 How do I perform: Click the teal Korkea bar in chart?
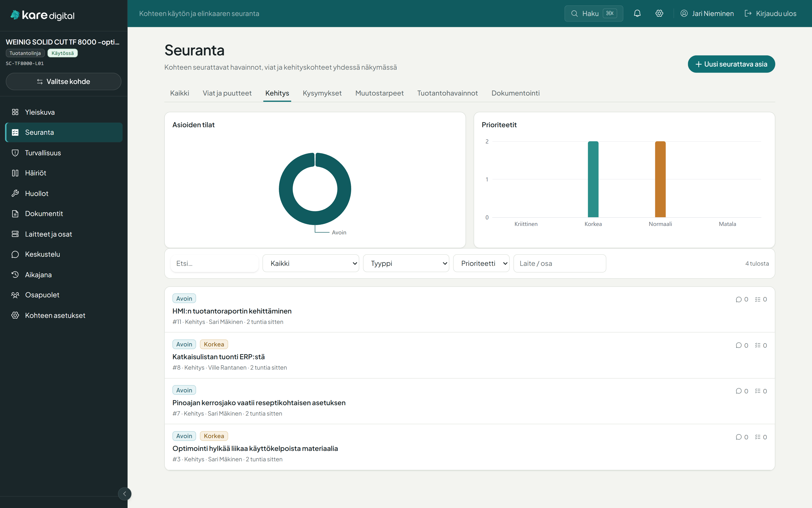(593, 179)
